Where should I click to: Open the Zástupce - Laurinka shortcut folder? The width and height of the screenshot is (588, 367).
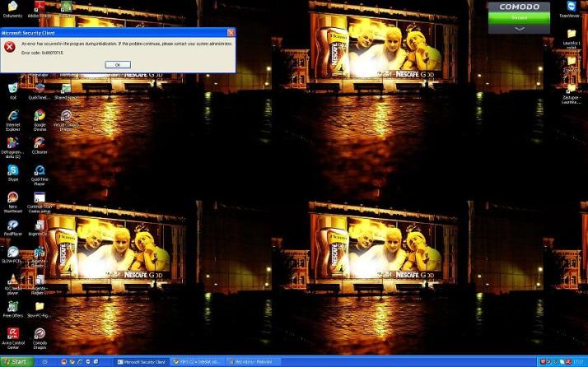pos(572,94)
